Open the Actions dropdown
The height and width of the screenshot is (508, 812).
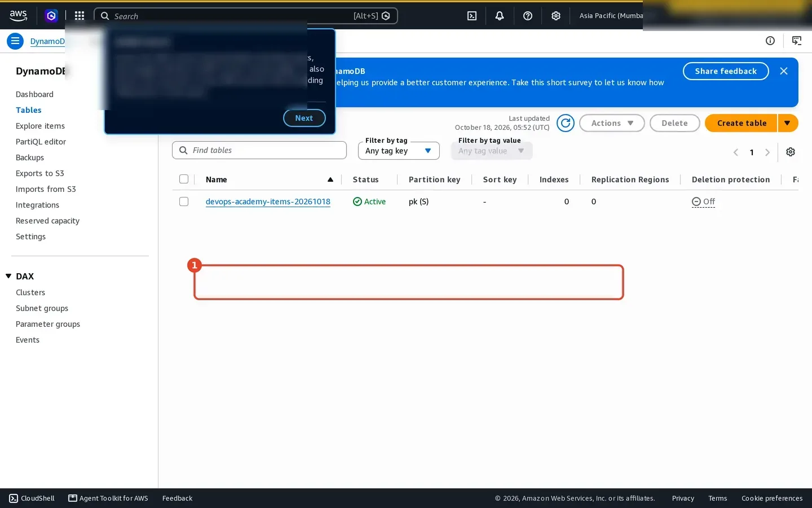(612, 123)
